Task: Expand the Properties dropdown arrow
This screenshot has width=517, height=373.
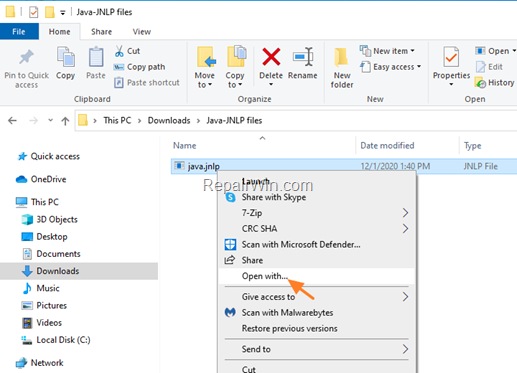Action: tap(451, 85)
